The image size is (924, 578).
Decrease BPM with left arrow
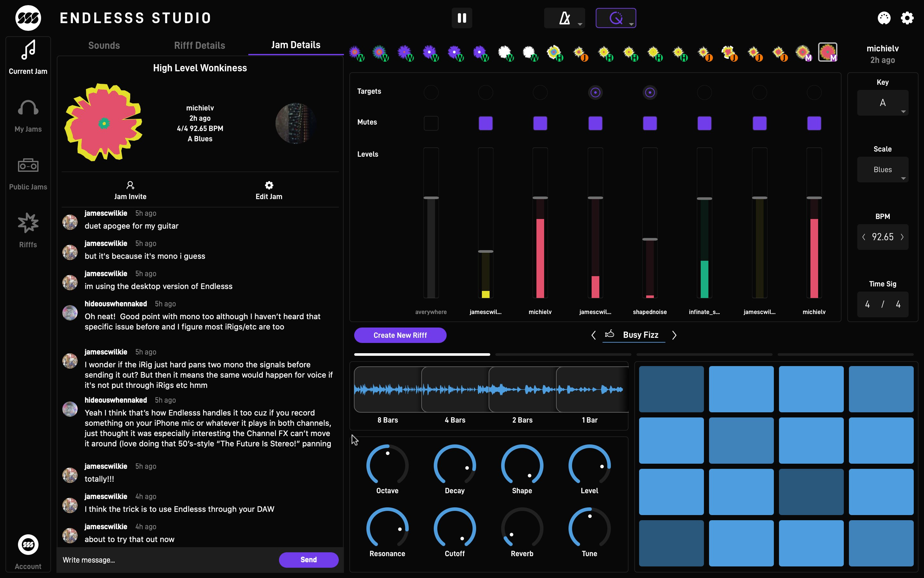pyautogui.click(x=864, y=237)
